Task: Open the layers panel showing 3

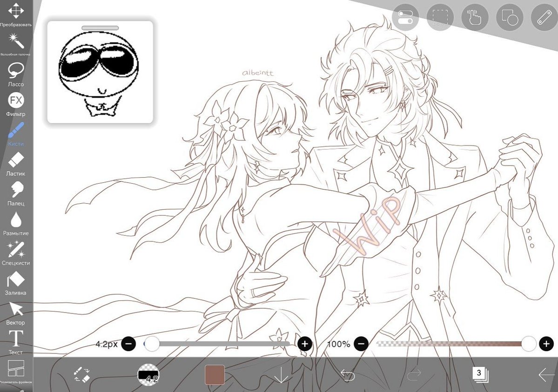Action: click(x=480, y=375)
